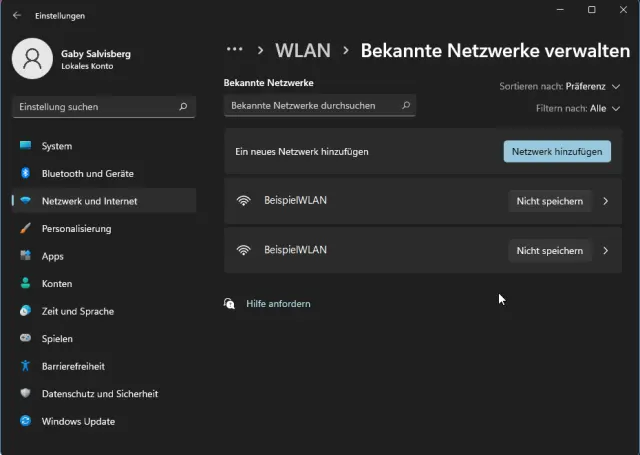640x455 pixels.
Task: Click the Personalisierung brush icon
Action: pyautogui.click(x=25, y=228)
